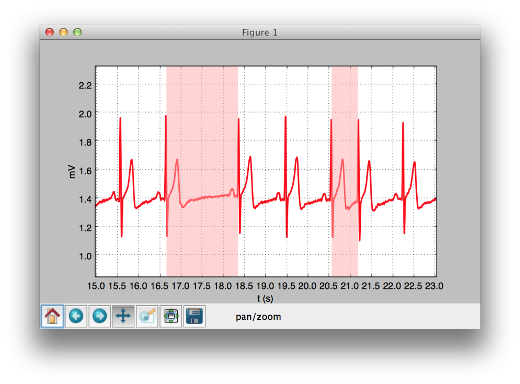This screenshot has height=384, width=520.
Task: Go forward to next view arrow
Action: [100, 316]
